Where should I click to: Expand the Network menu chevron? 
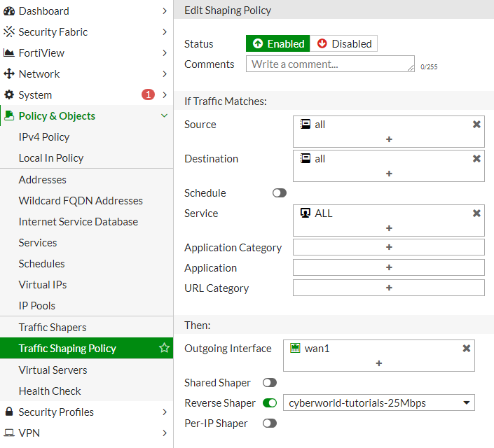point(165,74)
